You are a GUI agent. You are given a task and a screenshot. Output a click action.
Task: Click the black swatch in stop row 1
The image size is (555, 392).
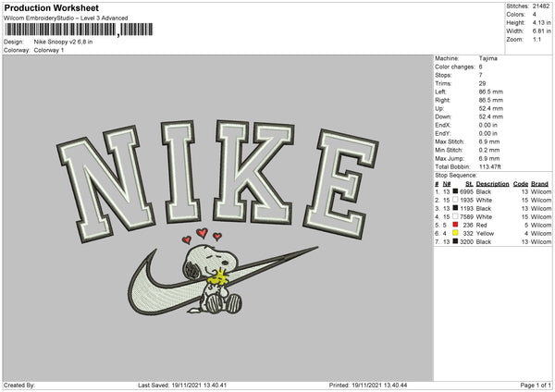455,191
